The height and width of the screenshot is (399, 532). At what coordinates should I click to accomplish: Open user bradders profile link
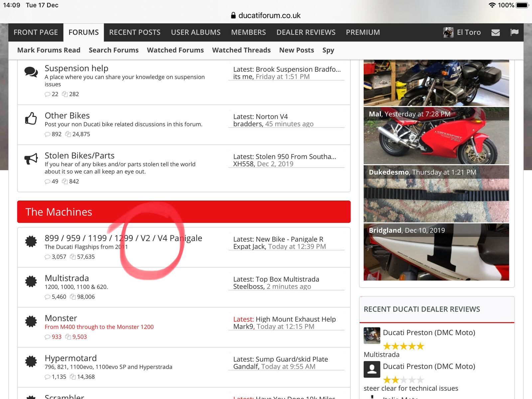[248, 124]
